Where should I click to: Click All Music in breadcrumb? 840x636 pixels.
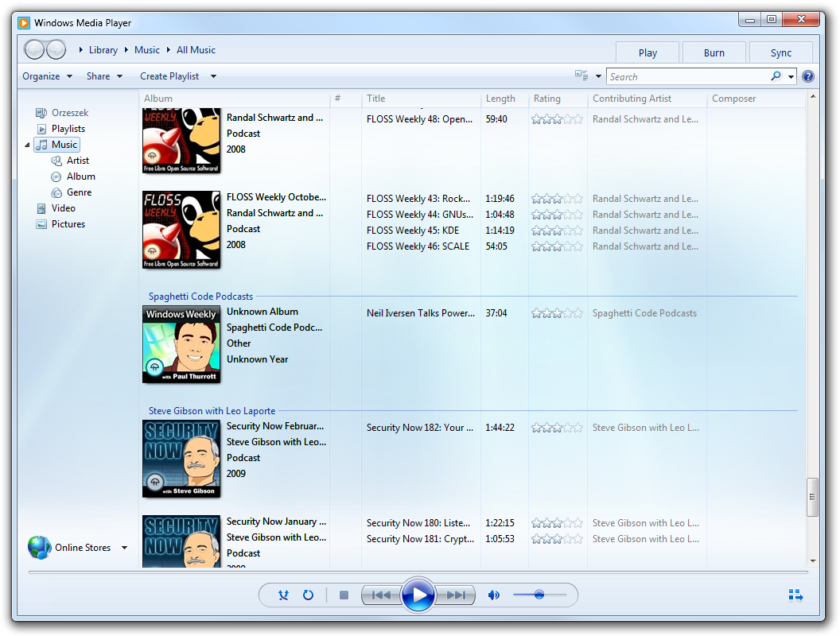(196, 50)
